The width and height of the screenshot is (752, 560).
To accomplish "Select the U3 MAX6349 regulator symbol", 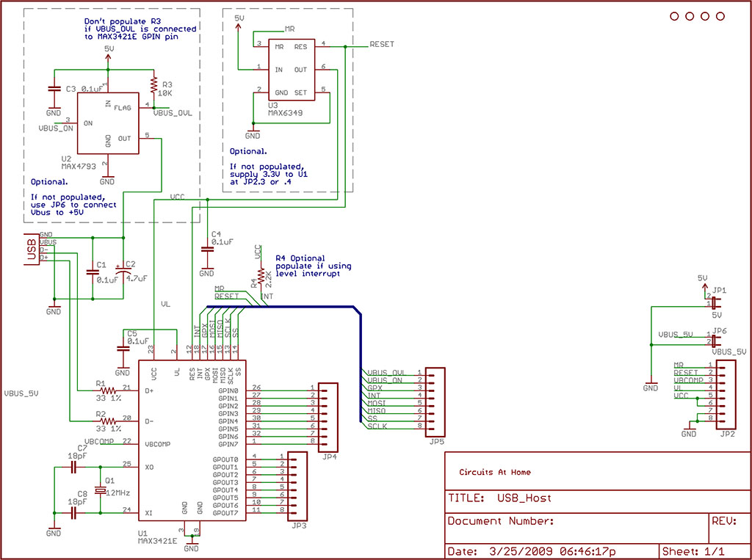I will pyautogui.click(x=291, y=70).
